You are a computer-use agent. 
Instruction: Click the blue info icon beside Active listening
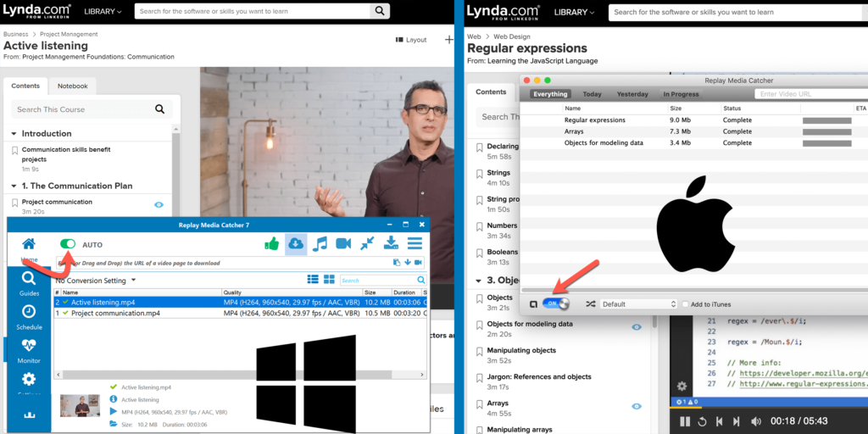click(114, 399)
